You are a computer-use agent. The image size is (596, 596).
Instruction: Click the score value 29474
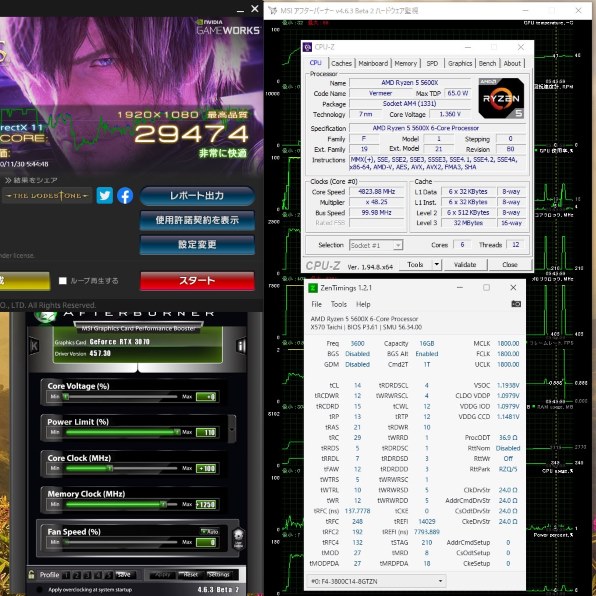click(191, 134)
